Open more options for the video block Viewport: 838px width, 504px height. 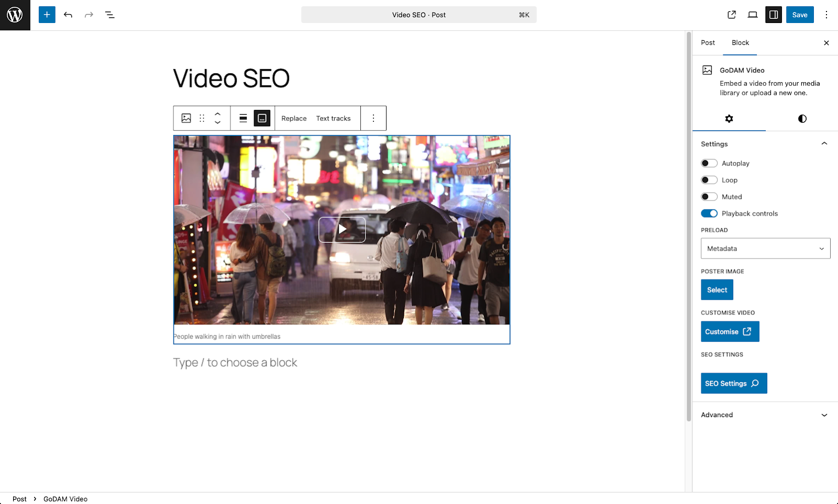[x=373, y=118]
